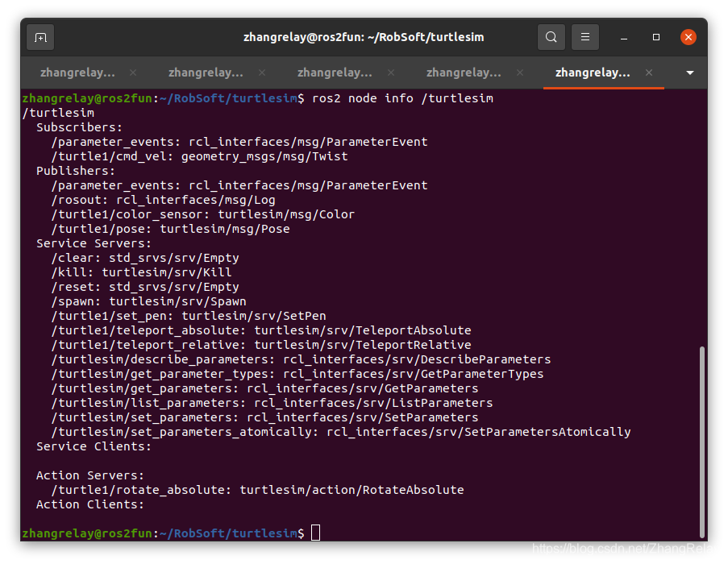The width and height of the screenshot is (728, 564).
Task: Close the second terminal tab
Action: [262, 73]
